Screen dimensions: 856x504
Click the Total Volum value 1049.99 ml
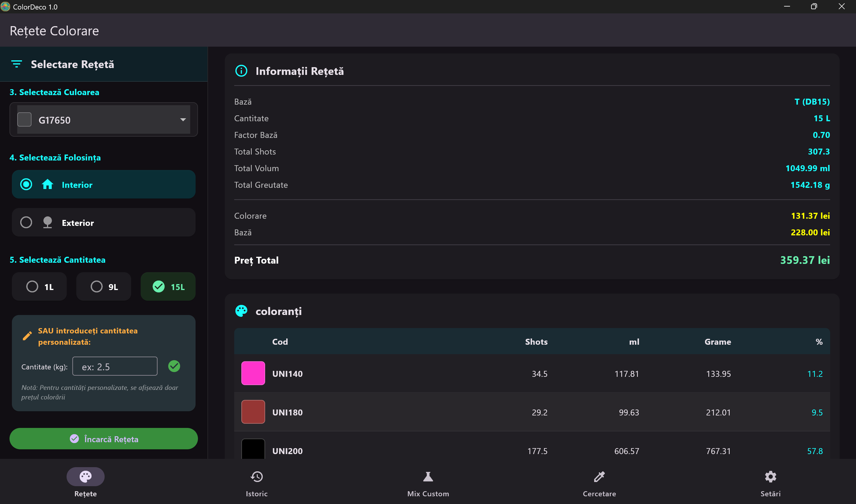click(x=808, y=168)
